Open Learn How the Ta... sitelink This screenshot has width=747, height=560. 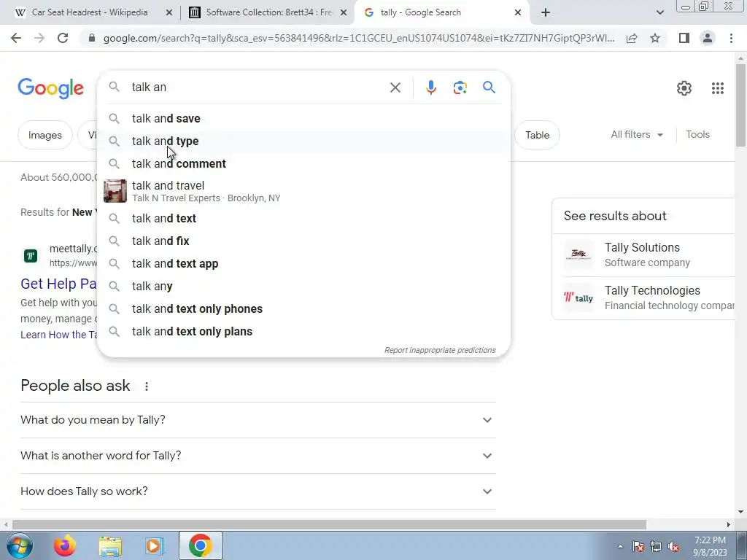[59, 335]
